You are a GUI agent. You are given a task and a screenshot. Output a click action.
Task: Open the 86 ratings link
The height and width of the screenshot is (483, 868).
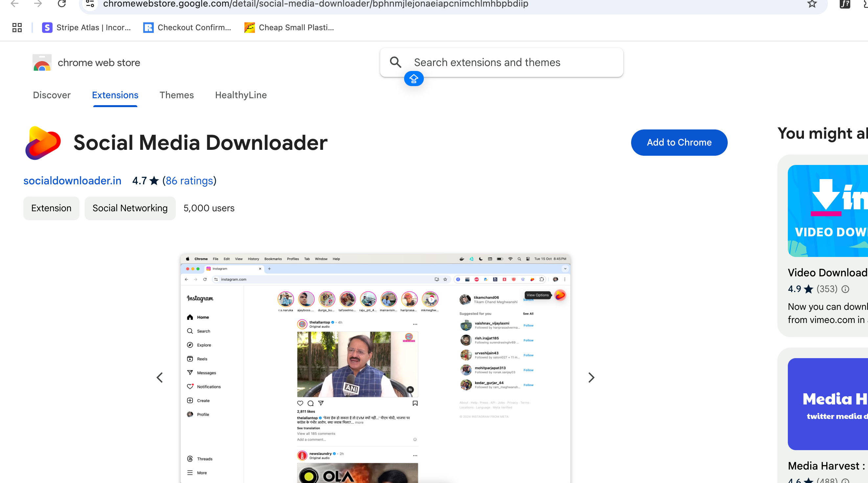point(189,181)
